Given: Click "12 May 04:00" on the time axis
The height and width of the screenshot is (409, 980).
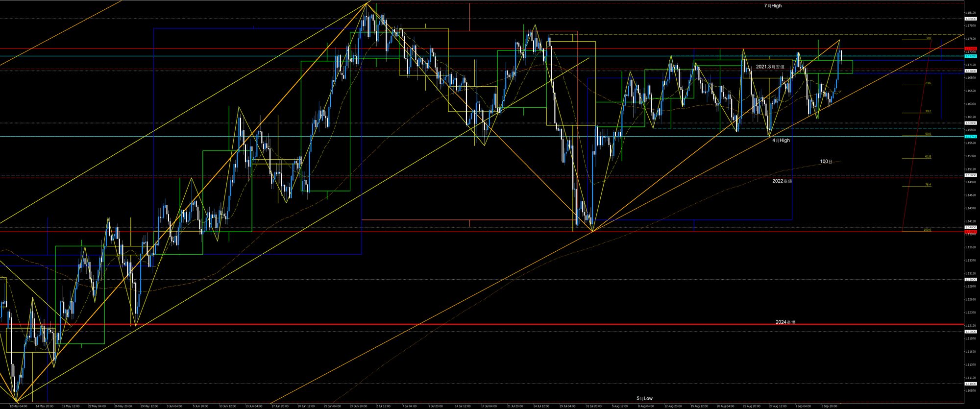Looking at the screenshot, I should [x=18, y=406].
